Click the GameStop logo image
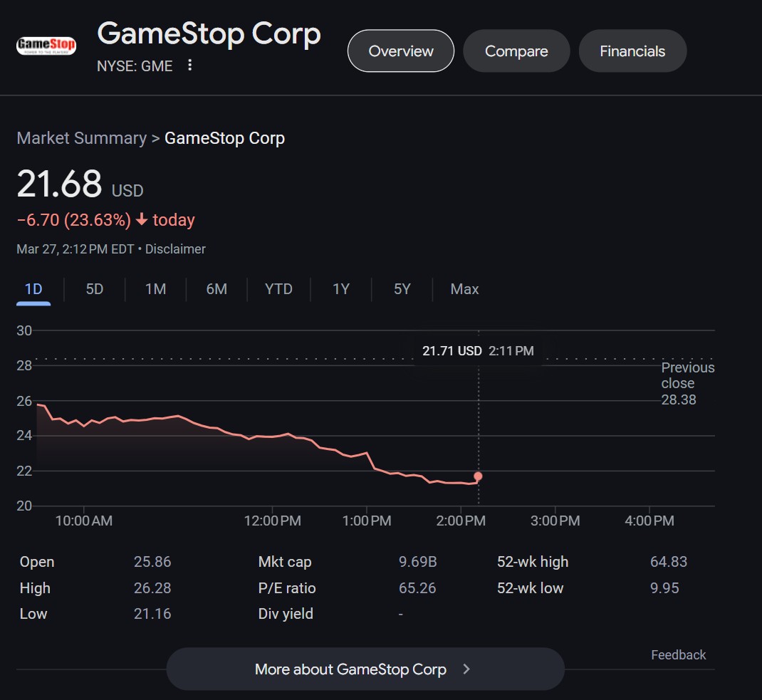 pyautogui.click(x=46, y=44)
